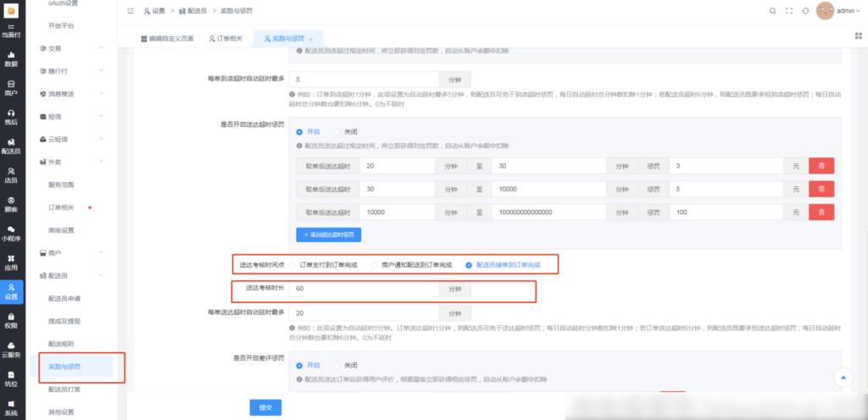The width and height of the screenshot is (868, 420).
Task: Open 高级设置 submenu item
Action: [61, 230]
